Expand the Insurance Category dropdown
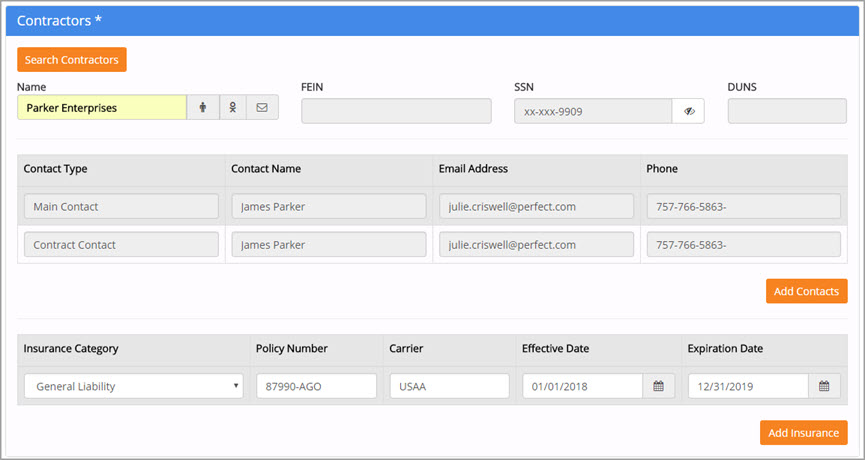The width and height of the screenshot is (865, 460). (133, 386)
